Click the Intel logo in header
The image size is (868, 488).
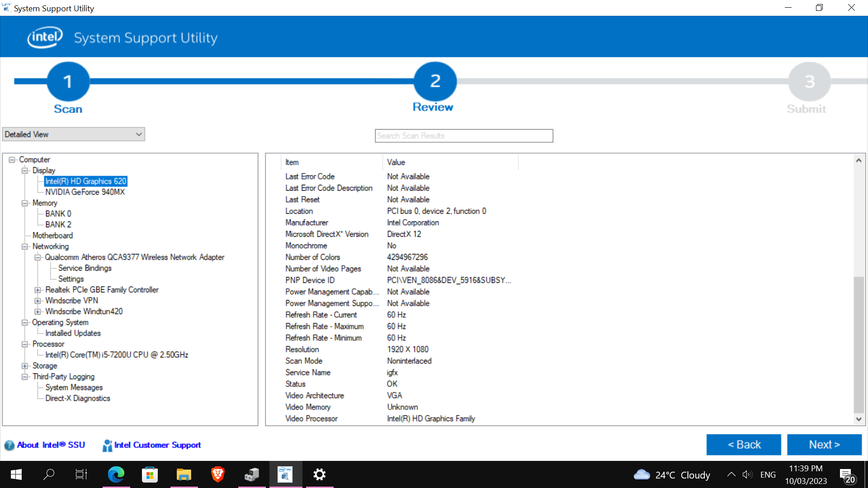point(45,38)
